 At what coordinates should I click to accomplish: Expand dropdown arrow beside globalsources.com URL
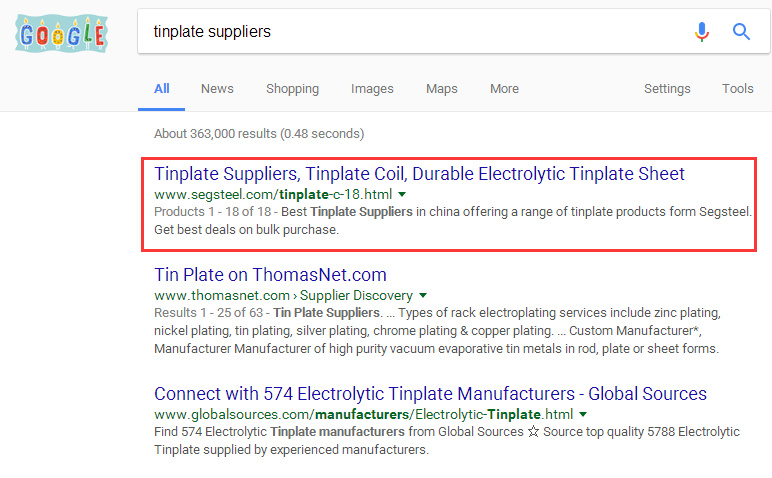click(x=582, y=414)
